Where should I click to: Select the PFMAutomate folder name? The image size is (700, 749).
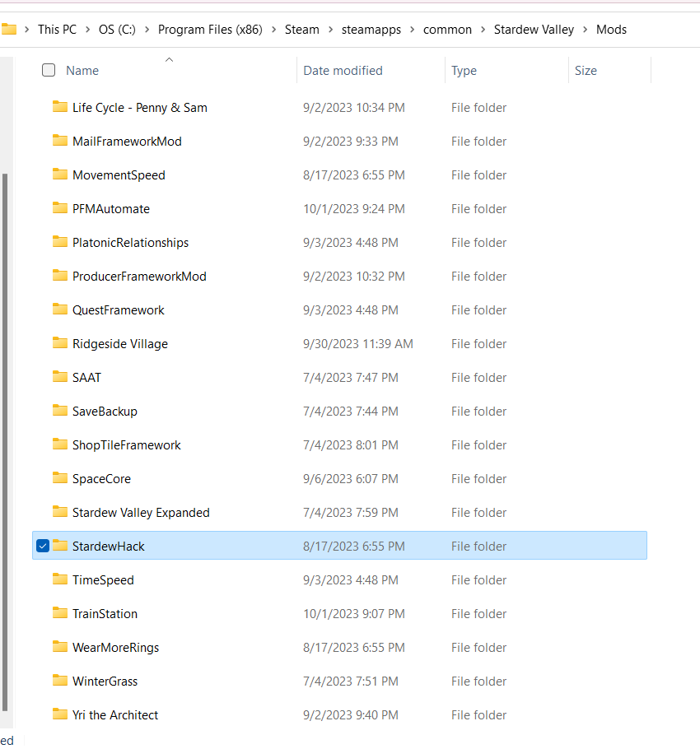111,209
